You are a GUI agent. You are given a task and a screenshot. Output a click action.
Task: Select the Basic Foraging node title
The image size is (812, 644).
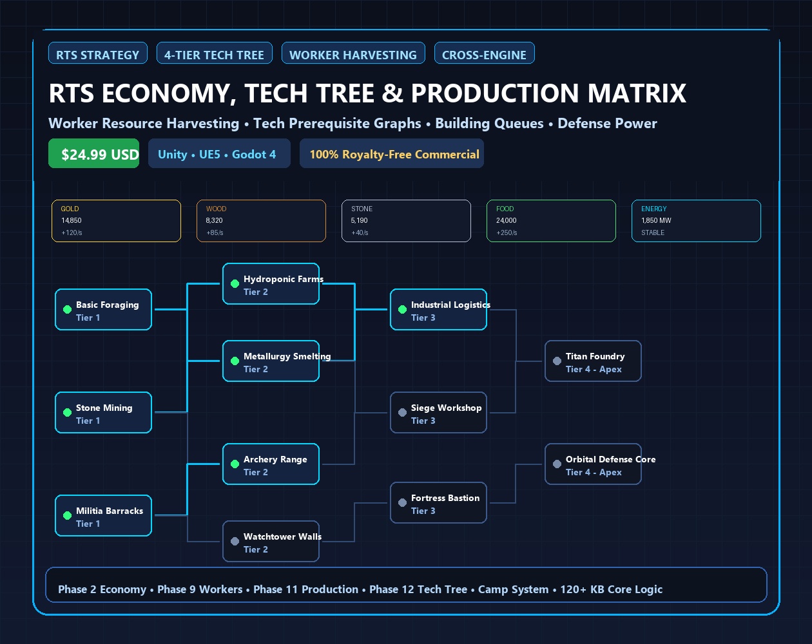click(108, 305)
